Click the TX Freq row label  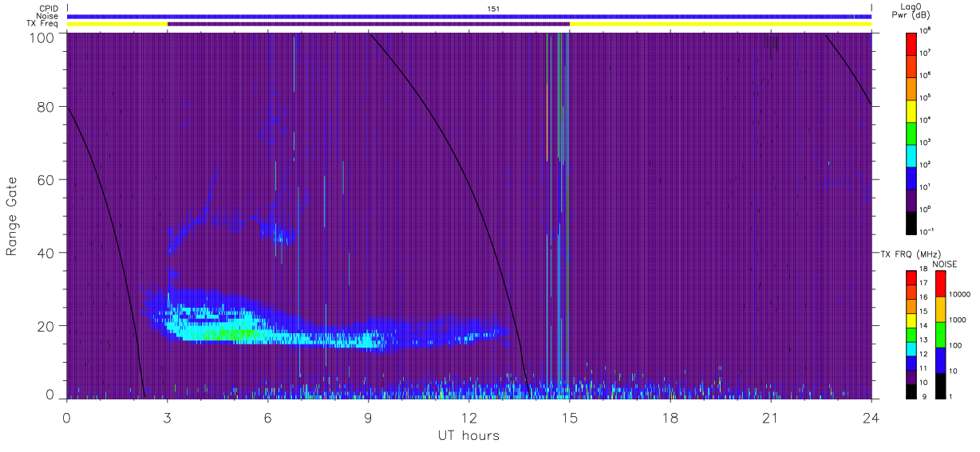point(41,24)
